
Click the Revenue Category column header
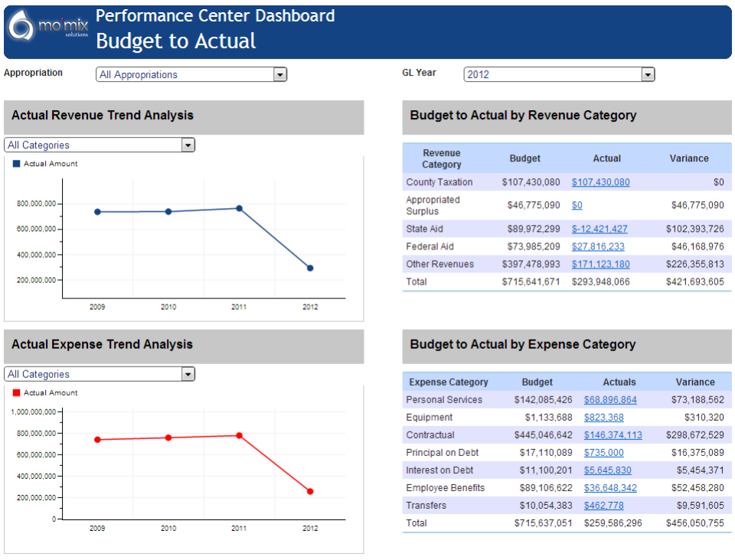coord(442,158)
